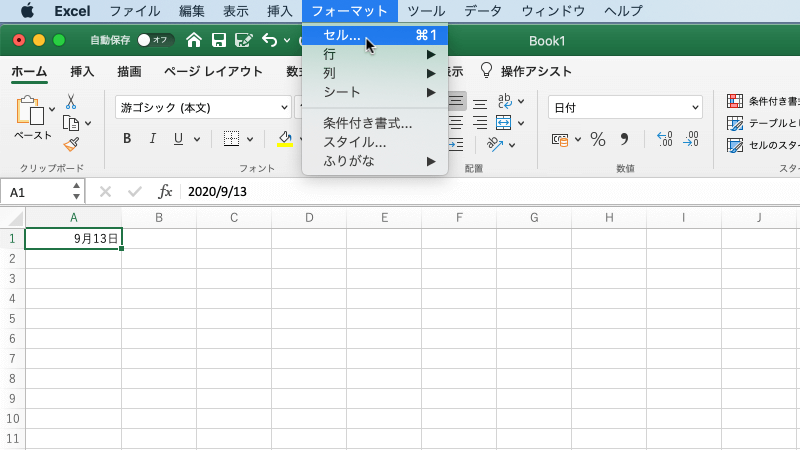This screenshot has height=450, width=800.
Task: Click the text Orientation icon
Action: click(x=494, y=144)
